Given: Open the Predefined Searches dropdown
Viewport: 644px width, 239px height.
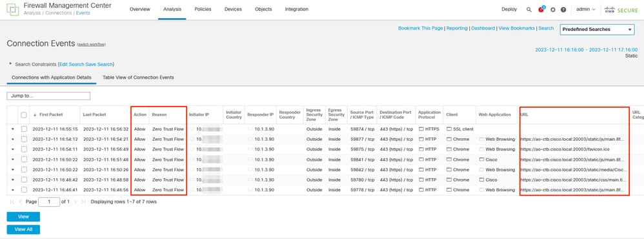Looking at the screenshot, I should pos(598,30).
